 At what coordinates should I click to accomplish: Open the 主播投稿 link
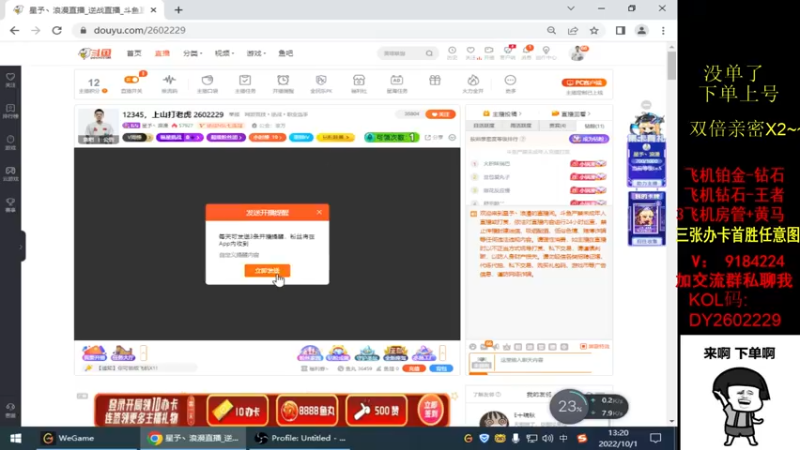[x=503, y=114]
